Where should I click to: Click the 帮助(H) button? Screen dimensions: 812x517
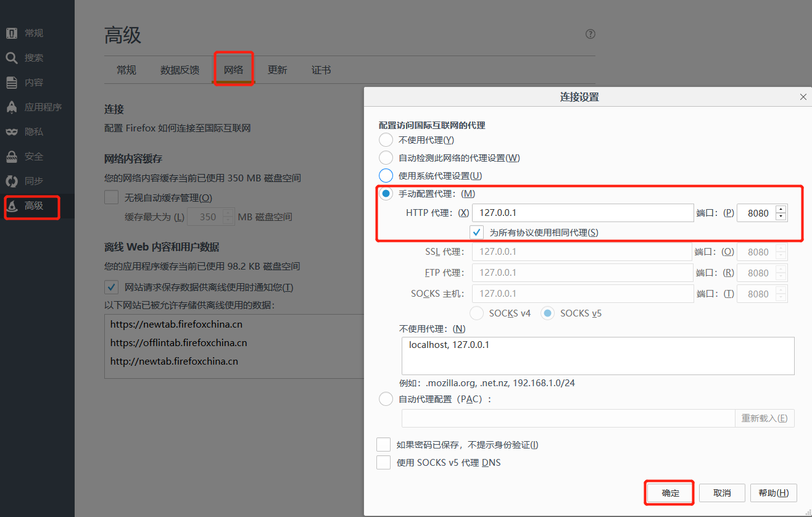[x=774, y=493]
